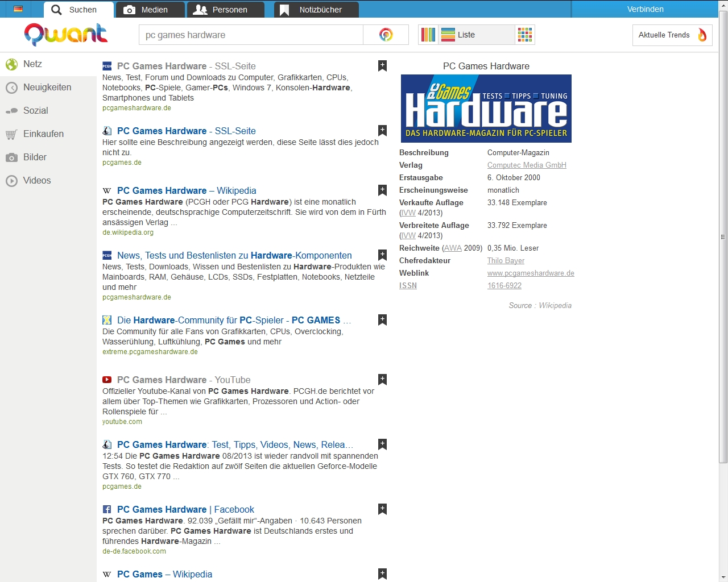Open PC Games Hardware – Wikipedia link

[x=187, y=190]
